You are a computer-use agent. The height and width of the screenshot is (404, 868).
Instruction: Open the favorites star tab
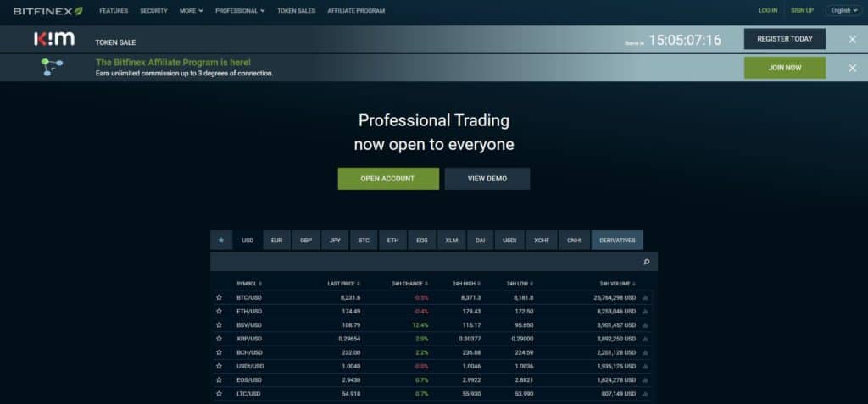click(221, 241)
